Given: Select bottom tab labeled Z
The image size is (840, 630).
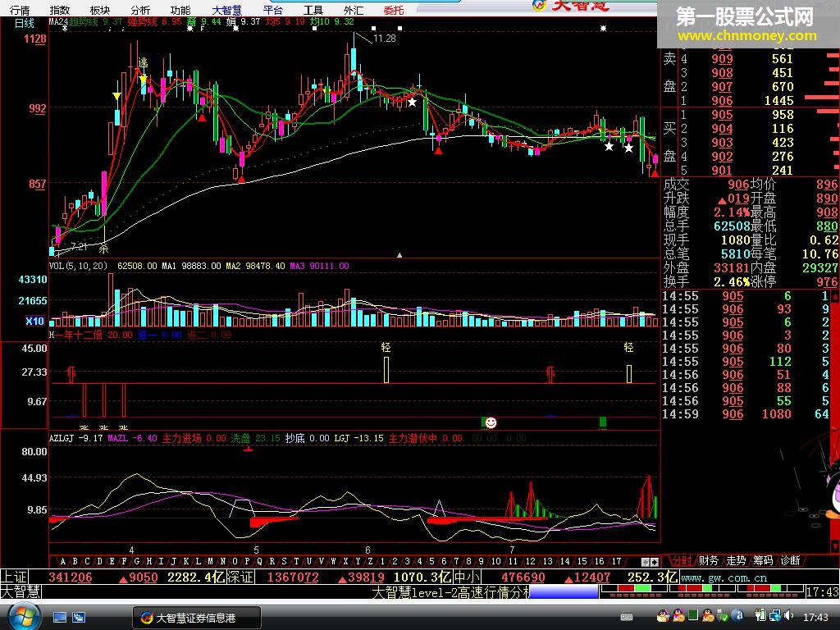Looking at the screenshot, I should pos(370,561).
